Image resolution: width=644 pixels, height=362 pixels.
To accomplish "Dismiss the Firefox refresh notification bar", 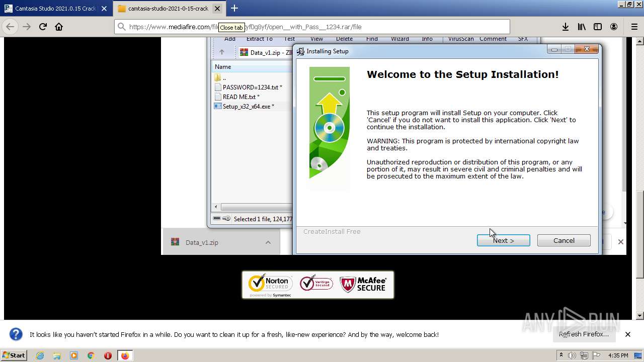I will tap(628, 334).
